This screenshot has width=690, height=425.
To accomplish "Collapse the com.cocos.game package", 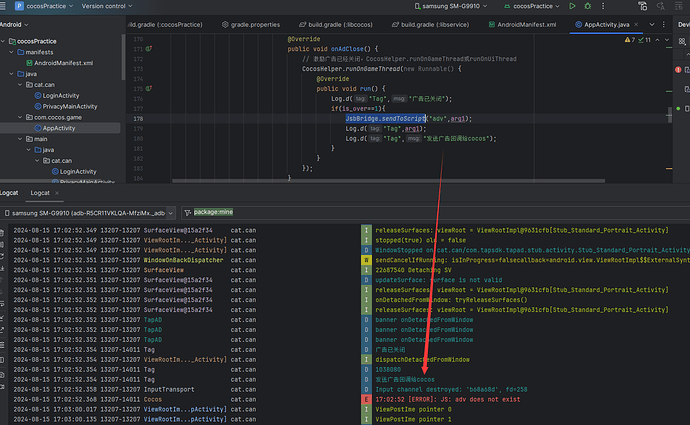I will pos(20,116).
